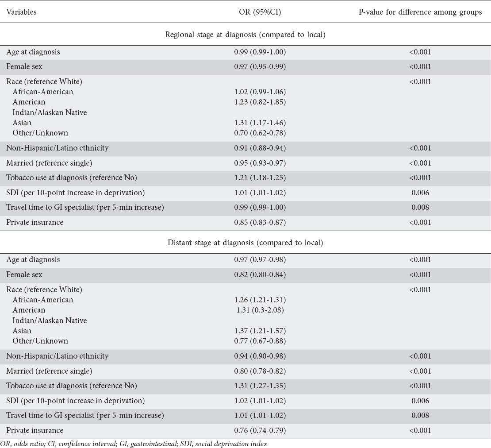
Task: Select the value 0.70 (0.62-0.78)
Action: point(260,133)
